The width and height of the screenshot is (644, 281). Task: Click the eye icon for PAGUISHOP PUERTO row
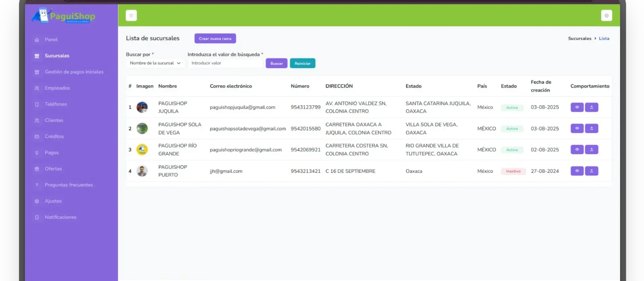(x=577, y=171)
